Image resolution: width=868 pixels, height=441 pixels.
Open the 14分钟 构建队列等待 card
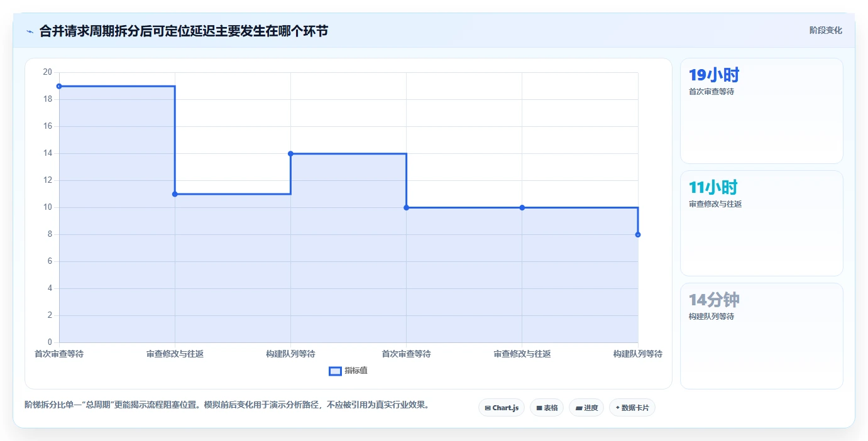[x=761, y=336]
